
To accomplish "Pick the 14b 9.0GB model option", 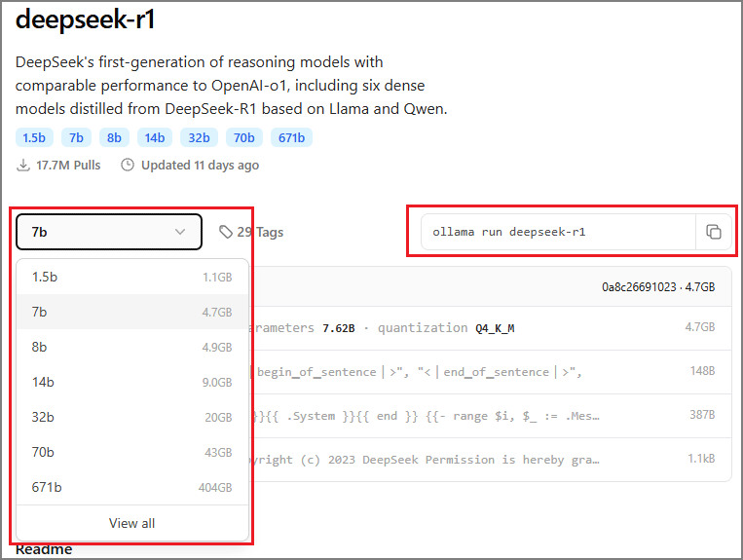I will [x=131, y=382].
